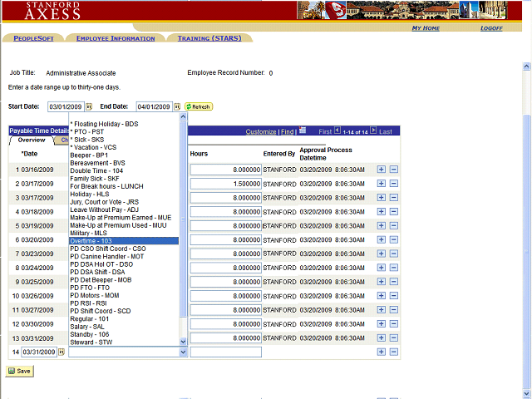532x399 pixels.
Task: Open the calendar icon in row 14
Action: point(62,352)
